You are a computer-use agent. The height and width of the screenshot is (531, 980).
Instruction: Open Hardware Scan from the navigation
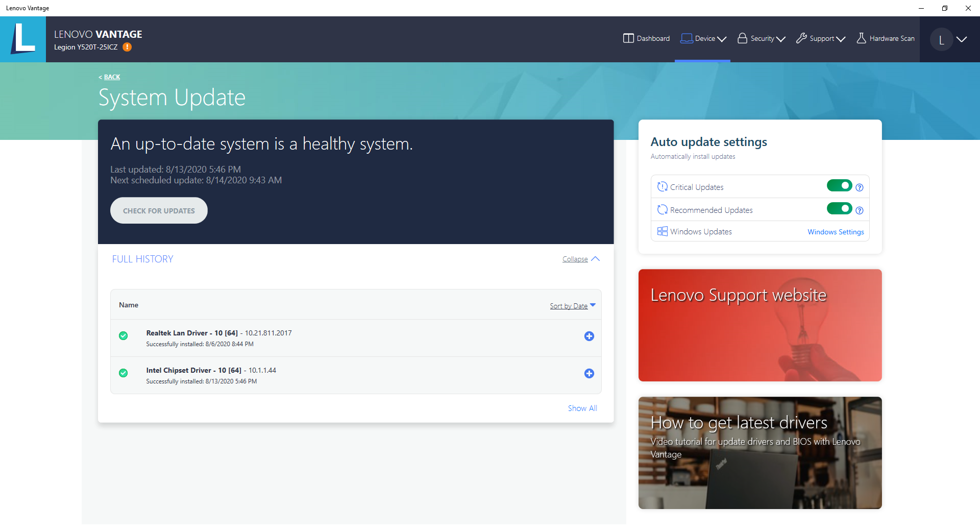coord(886,38)
